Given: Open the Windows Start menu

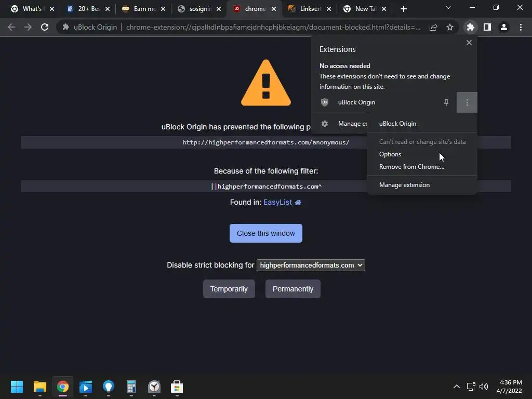Looking at the screenshot, I should pos(17,387).
